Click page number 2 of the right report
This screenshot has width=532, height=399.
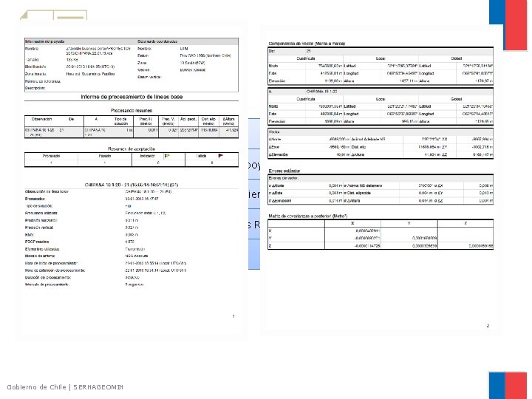(488, 326)
